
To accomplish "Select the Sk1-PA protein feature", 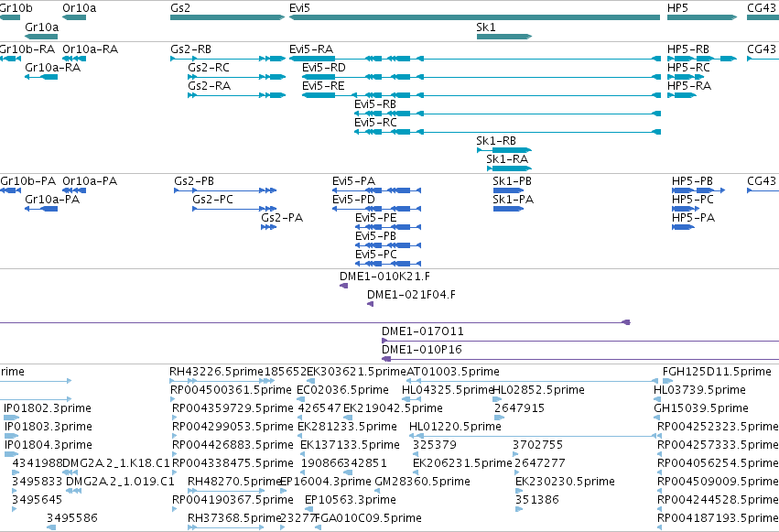I will coord(508,209).
